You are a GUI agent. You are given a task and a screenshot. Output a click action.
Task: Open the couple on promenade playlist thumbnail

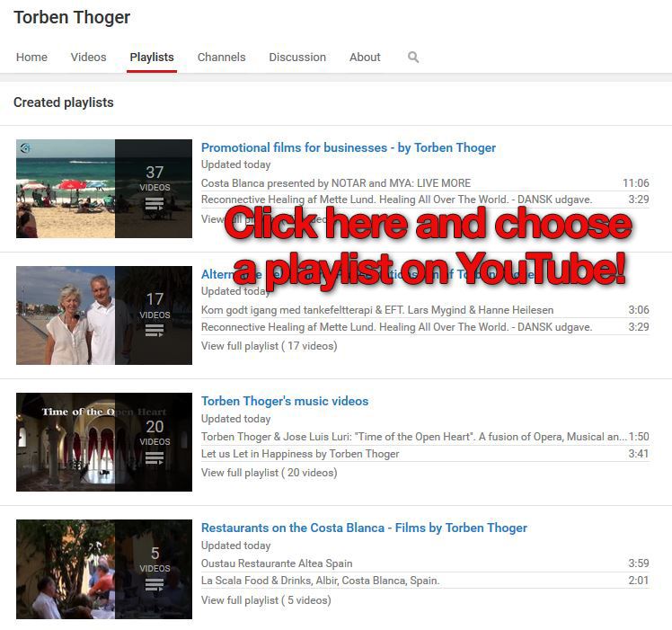(x=104, y=315)
